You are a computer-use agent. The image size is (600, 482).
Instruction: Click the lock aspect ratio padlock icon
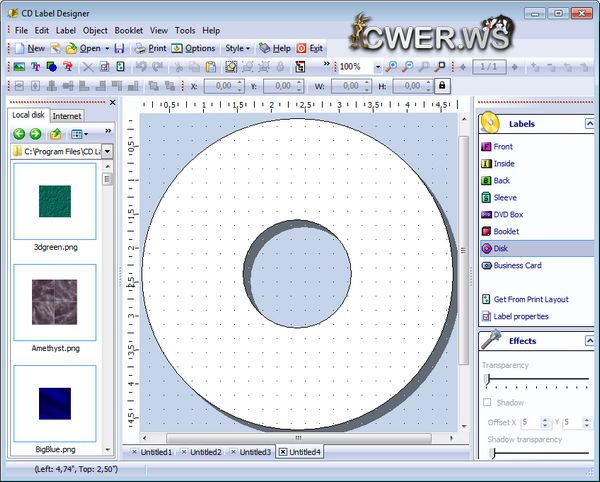(441, 87)
